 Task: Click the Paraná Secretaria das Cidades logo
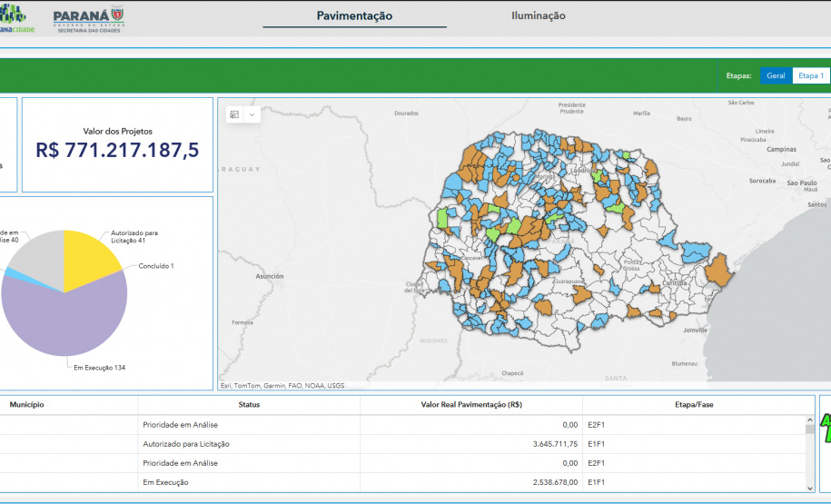[x=88, y=19]
